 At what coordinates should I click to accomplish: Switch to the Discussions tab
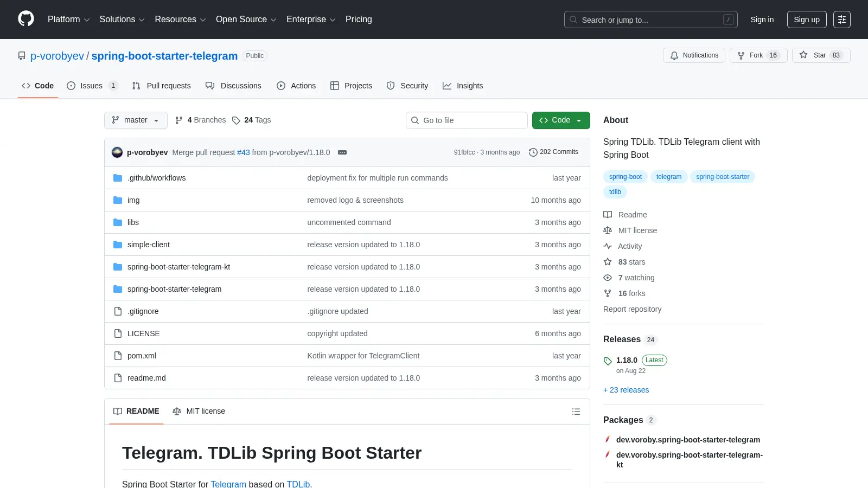pyautogui.click(x=233, y=86)
